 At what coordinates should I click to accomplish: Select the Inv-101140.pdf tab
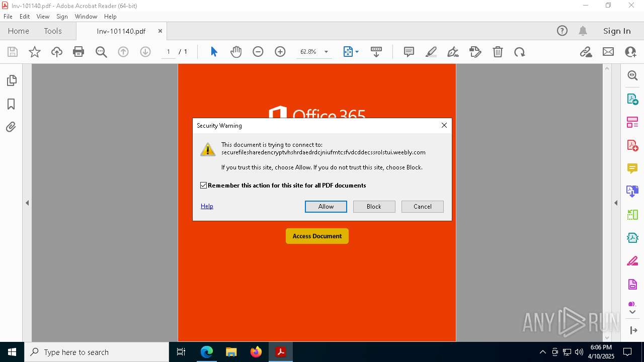click(x=121, y=31)
